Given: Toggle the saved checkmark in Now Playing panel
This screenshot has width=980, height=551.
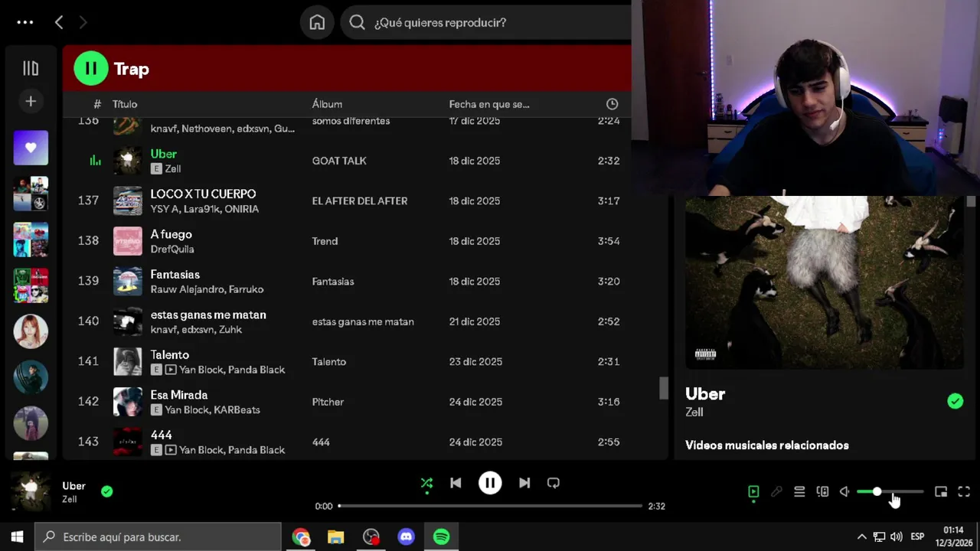Looking at the screenshot, I should [955, 401].
